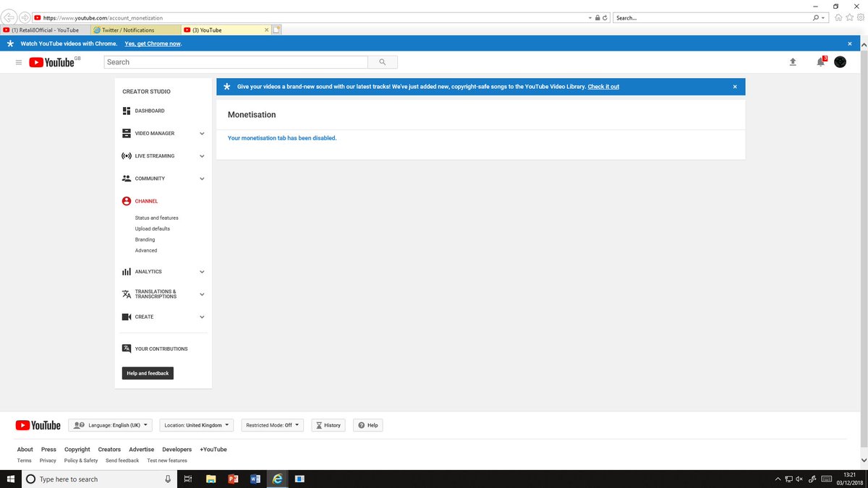Open Advanced channel settings

pyautogui.click(x=146, y=250)
